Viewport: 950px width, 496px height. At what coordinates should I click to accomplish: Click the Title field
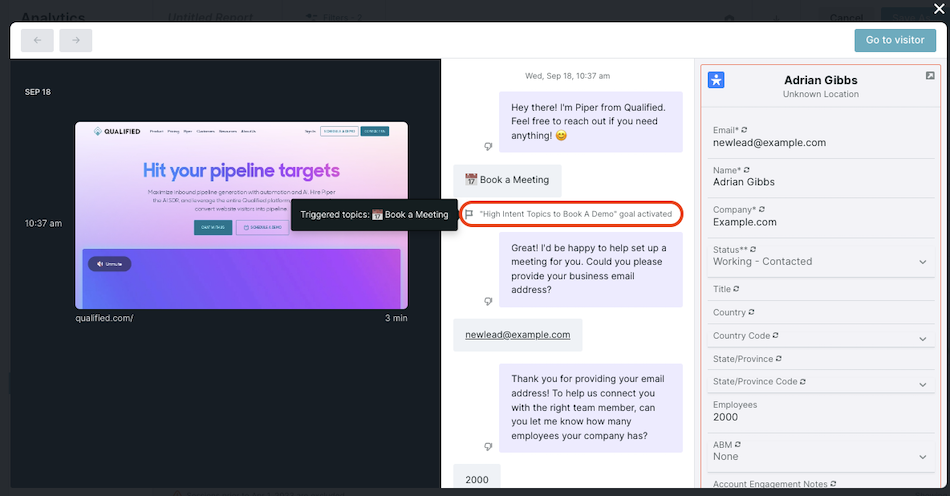click(820, 289)
